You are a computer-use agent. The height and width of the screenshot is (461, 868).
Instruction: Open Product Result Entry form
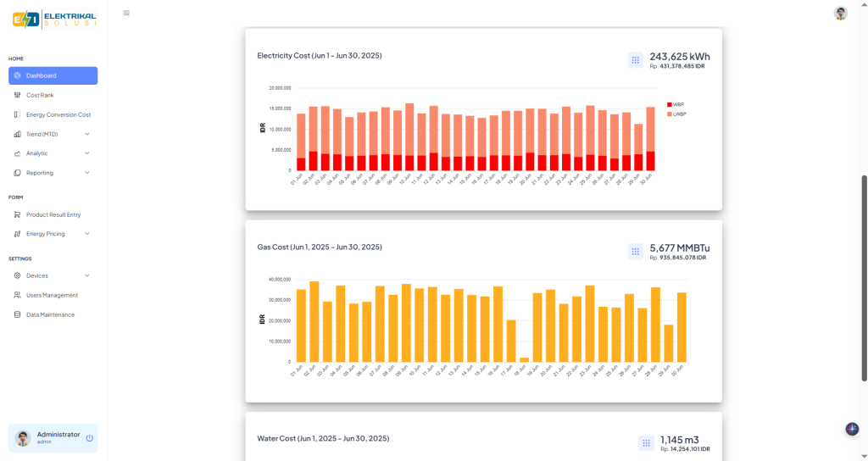[53, 214]
